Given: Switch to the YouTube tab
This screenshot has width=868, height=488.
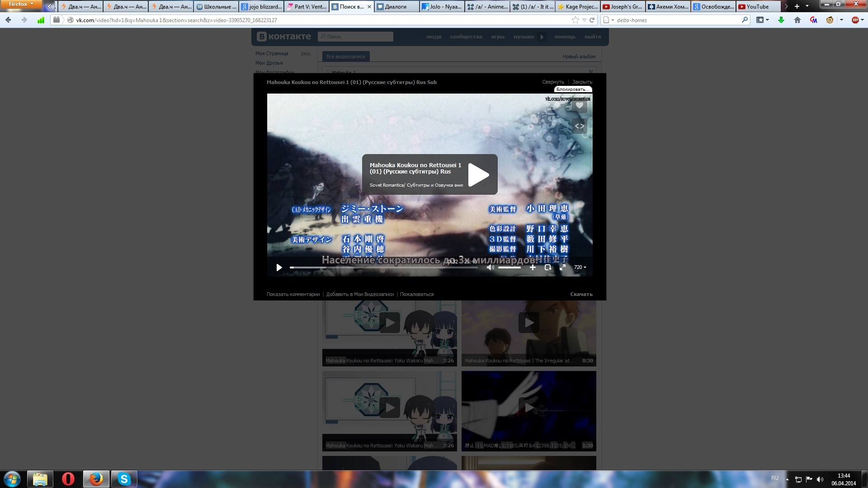Looking at the screenshot, I should (759, 7).
